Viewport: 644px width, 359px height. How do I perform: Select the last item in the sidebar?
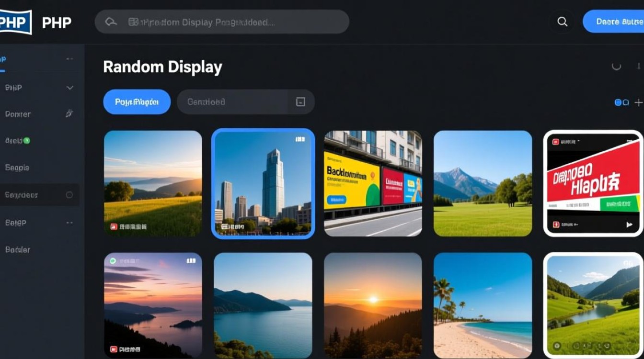(18, 249)
